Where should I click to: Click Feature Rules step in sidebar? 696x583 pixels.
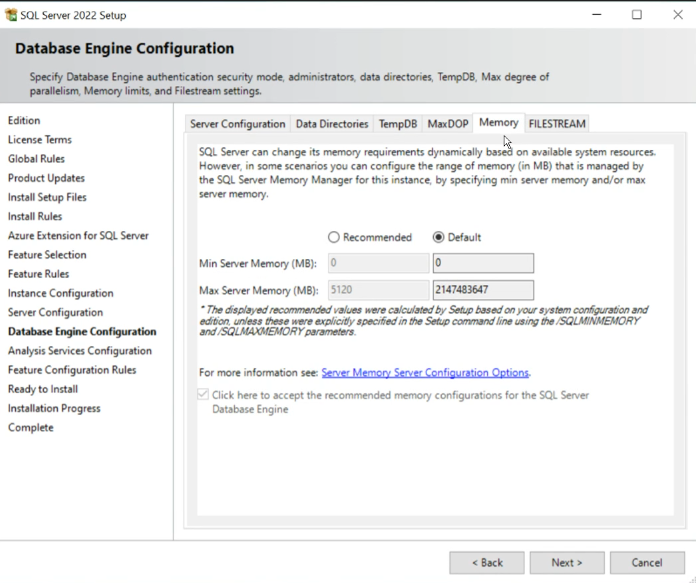(x=38, y=274)
